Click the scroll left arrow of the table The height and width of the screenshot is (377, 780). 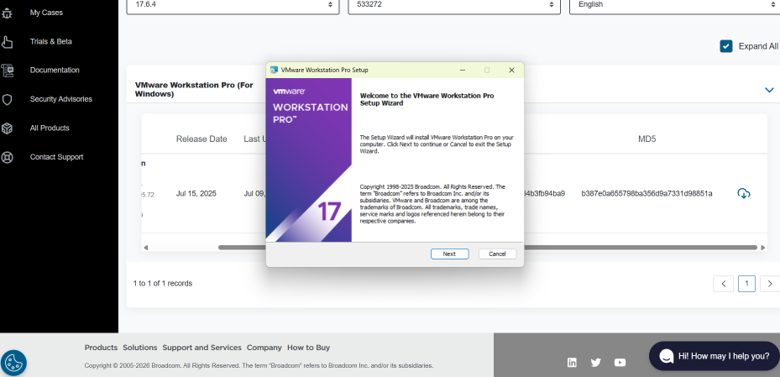146,247
